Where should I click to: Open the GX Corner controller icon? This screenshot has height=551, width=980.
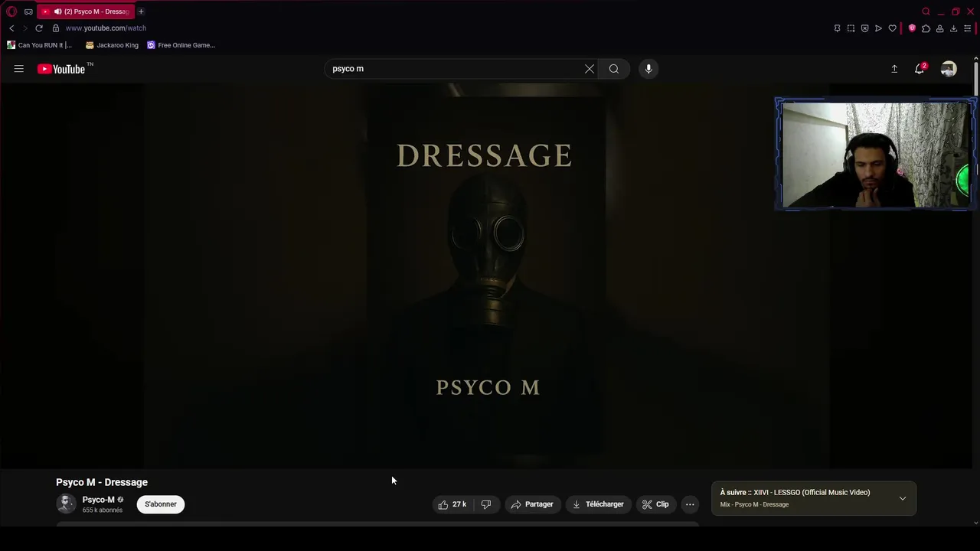click(x=28, y=11)
